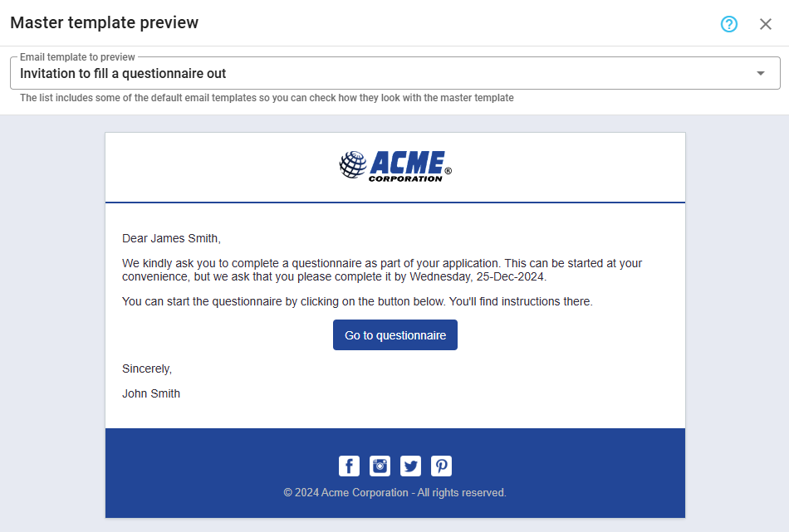
Task: Click the 'Sincerely,' closing line
Action: 147,368
